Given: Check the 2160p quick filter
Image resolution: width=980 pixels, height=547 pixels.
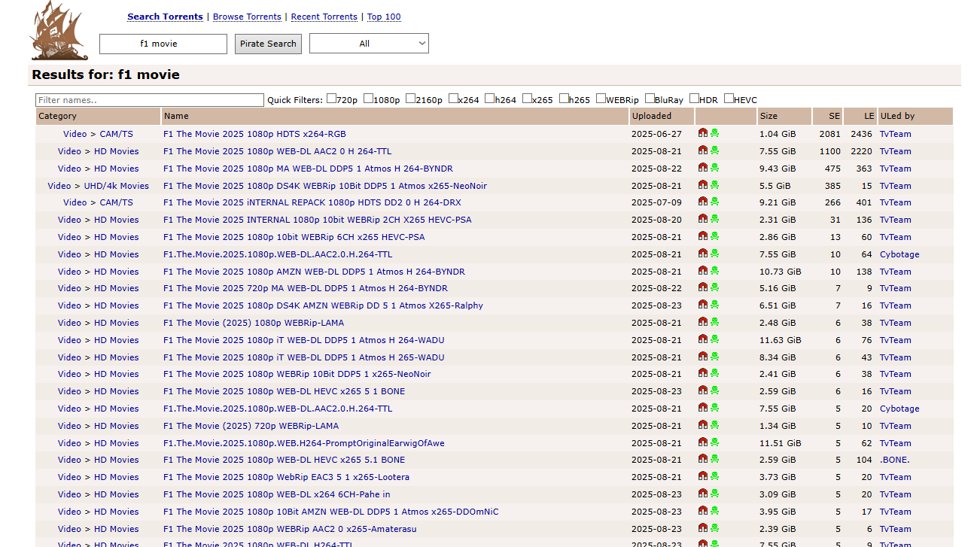Looking at the screenshot, I should tap(411, 99).
